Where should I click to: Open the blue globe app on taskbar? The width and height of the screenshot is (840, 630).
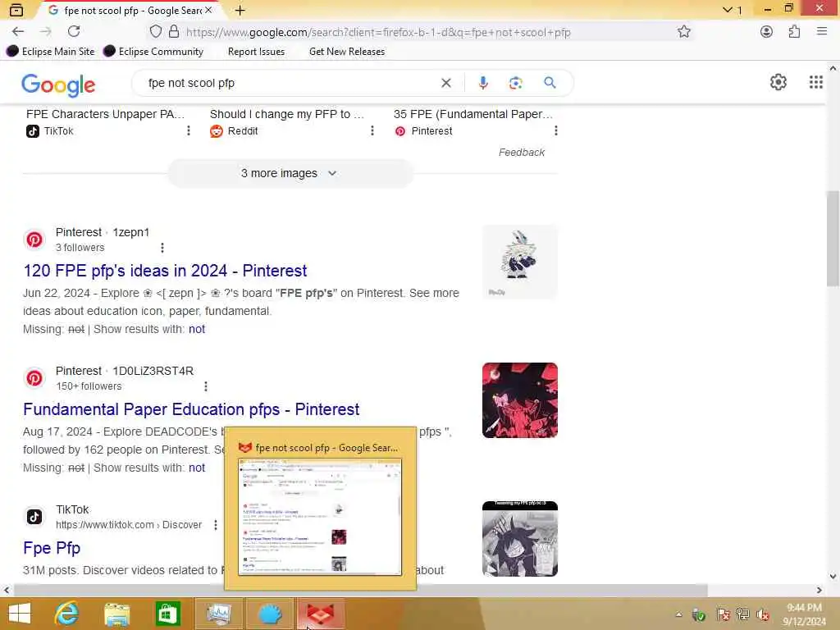point(270,614)
